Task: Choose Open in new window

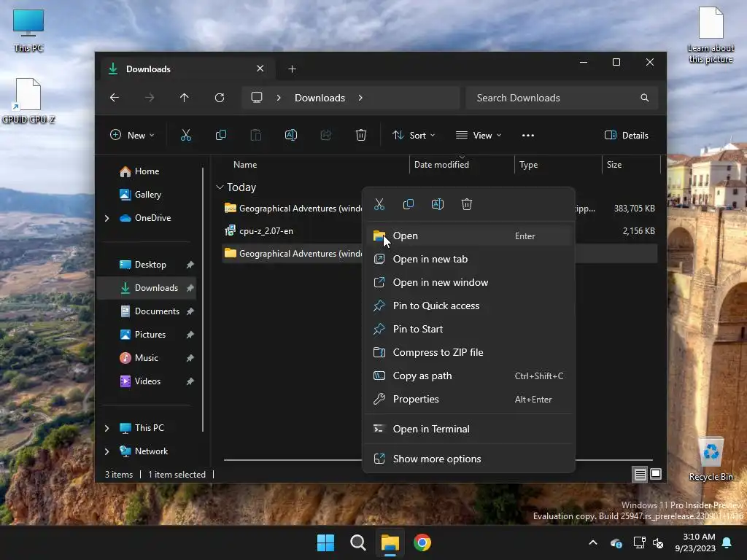Action: click(x=469, y=282)
